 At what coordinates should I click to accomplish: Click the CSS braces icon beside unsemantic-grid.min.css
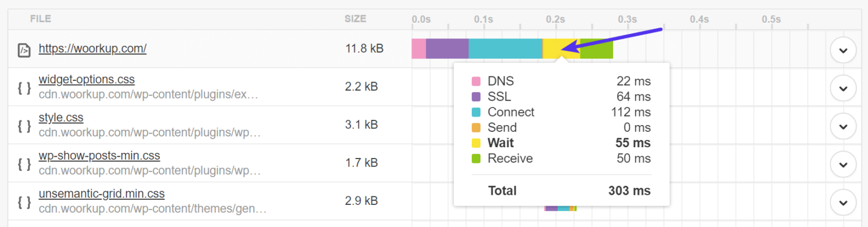click(x=24, y=202)
